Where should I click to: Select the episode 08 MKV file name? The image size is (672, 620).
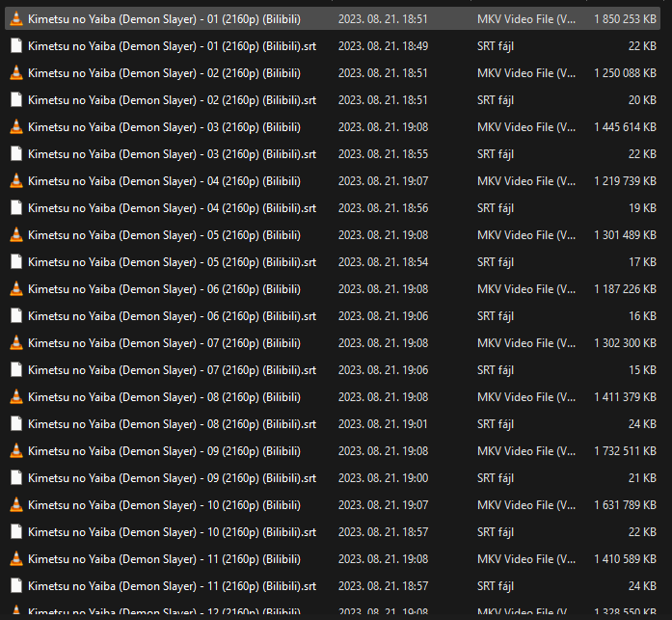click(164, 397)
